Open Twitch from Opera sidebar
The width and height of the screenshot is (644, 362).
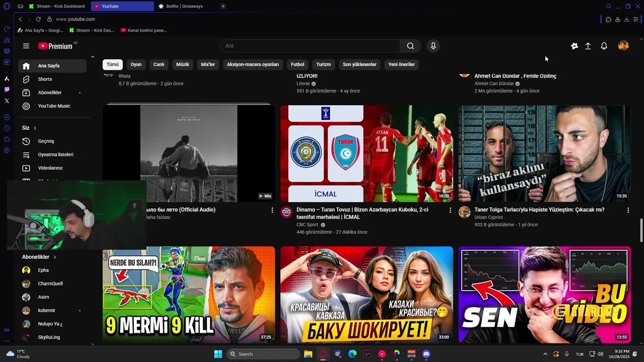pyautogui.click(x=7, y=89)
